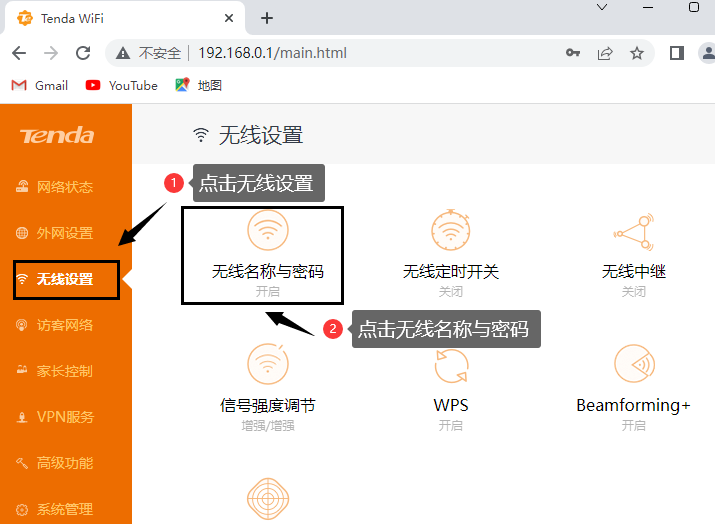This screenshot has height=524, width=715.
Task: Close the Tenda WiFi tab
Action: [229, 18]
